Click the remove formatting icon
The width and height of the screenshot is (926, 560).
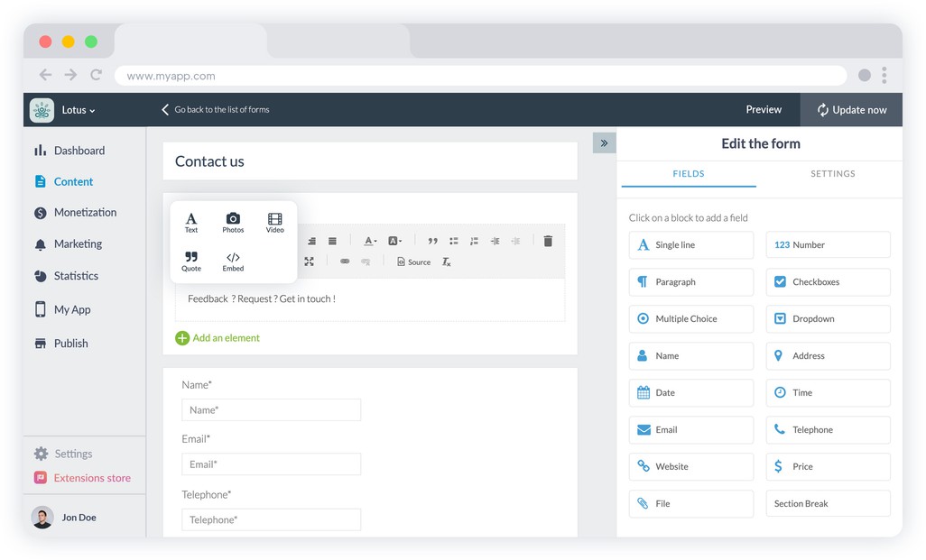(x=446, y=262)
